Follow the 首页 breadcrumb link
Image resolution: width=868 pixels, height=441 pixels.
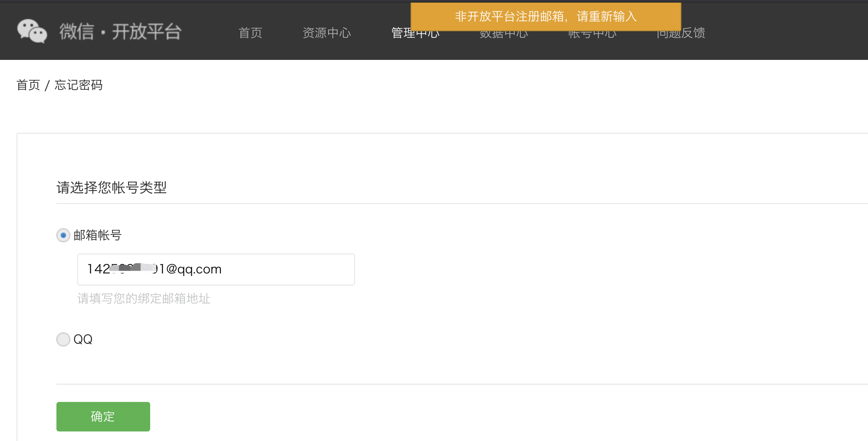[x=28, y=85]
